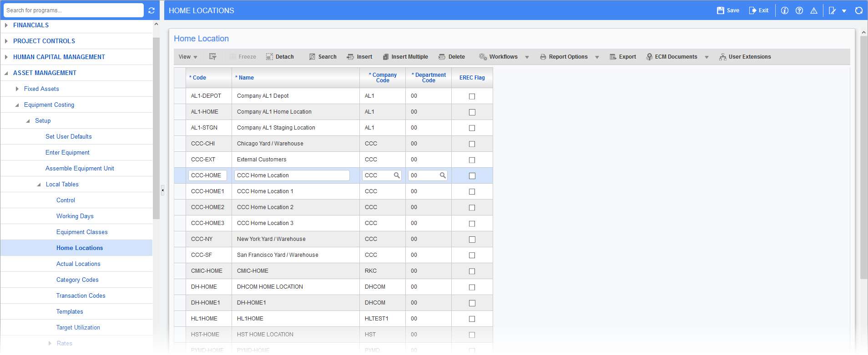868x355 pixels.
Task: Collapse the left navigation panel splitter
Action: pyautogui.click(x=162, y=190)
